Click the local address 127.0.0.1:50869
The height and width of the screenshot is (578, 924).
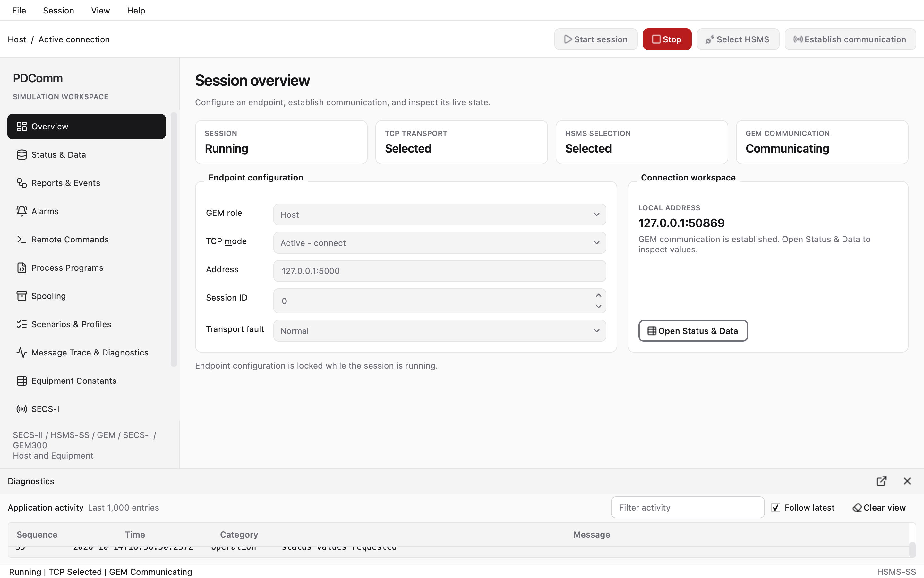coord(681,223)
